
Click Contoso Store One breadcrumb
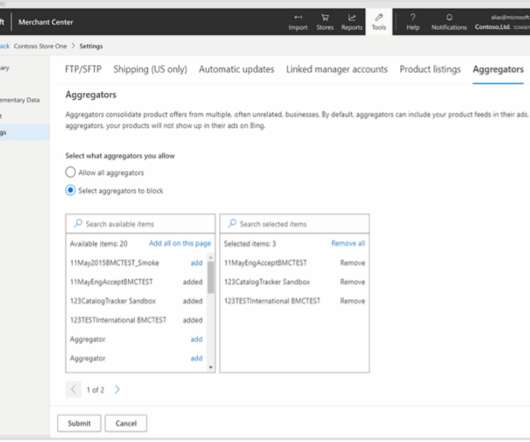40,46
